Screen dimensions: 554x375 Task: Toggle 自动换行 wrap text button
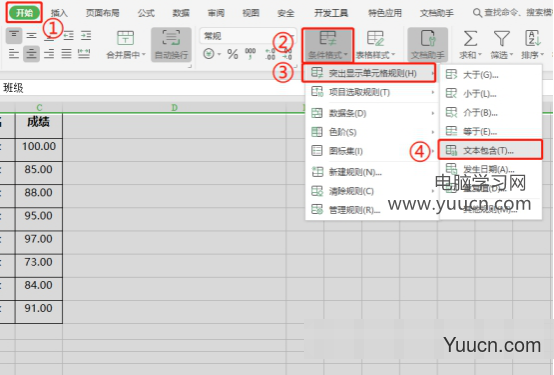click(x=171, y=45)
